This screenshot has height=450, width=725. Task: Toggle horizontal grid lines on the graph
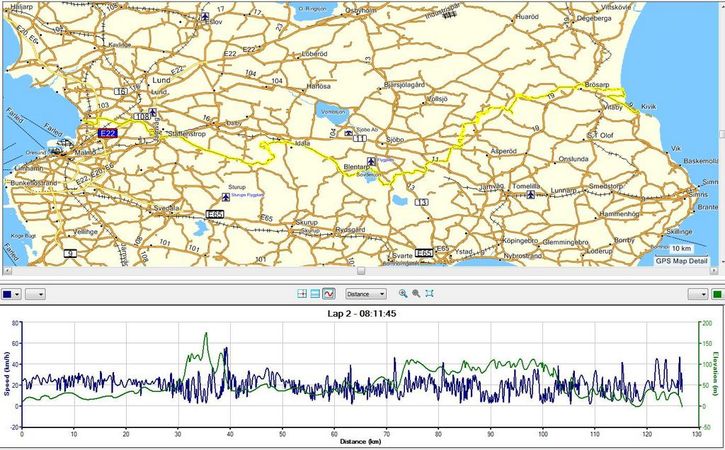click(x=315, y=294)
